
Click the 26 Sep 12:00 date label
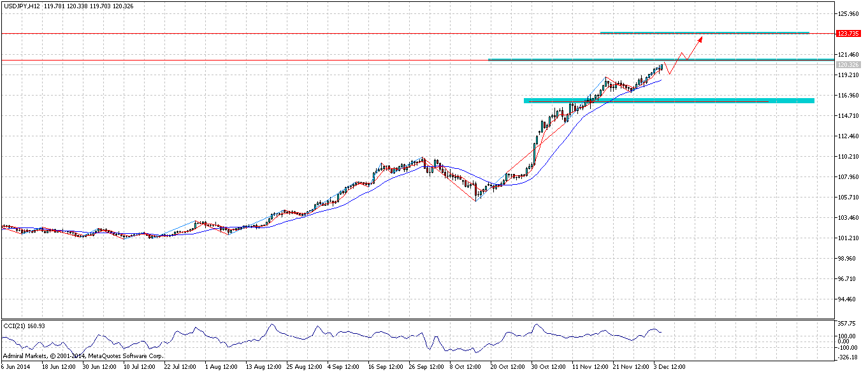coord(426,368)
